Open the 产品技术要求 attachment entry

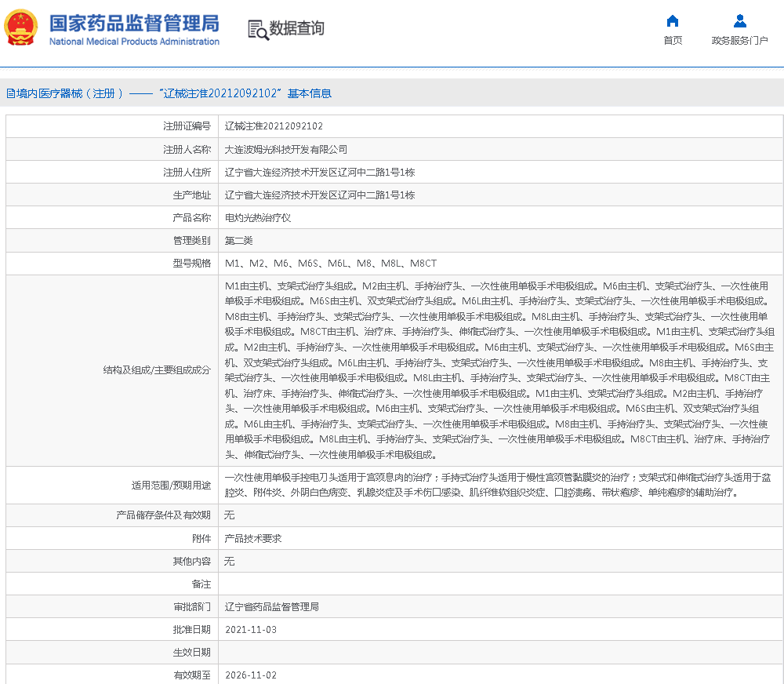point(252,539)
